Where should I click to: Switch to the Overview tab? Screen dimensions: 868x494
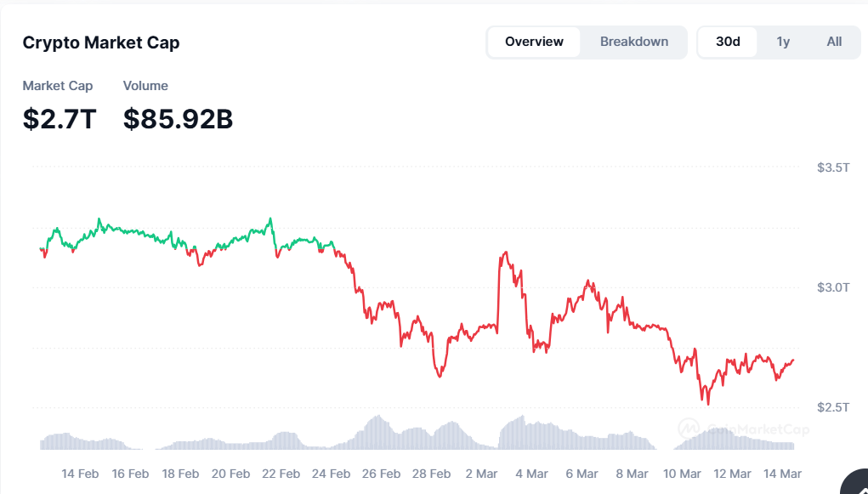click(534, 42)
